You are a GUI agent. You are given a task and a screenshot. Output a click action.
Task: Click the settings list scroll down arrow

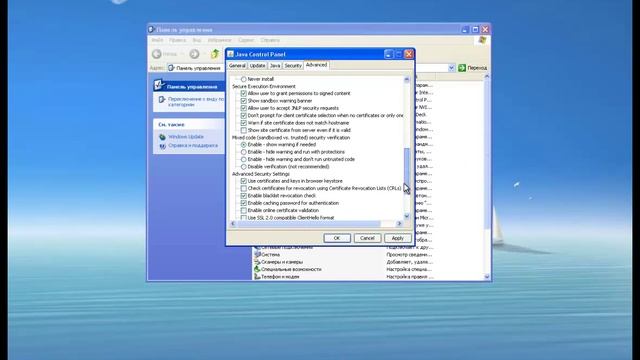point(407,216)
